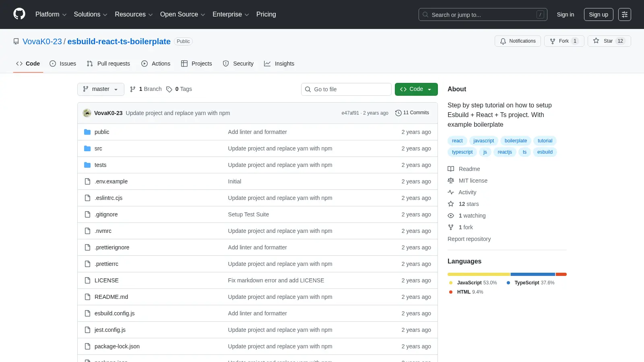Image resolution: width=644 pixels, height=362 pixels.
Task: View the 11 Commits history
Action: click(412, 113)
